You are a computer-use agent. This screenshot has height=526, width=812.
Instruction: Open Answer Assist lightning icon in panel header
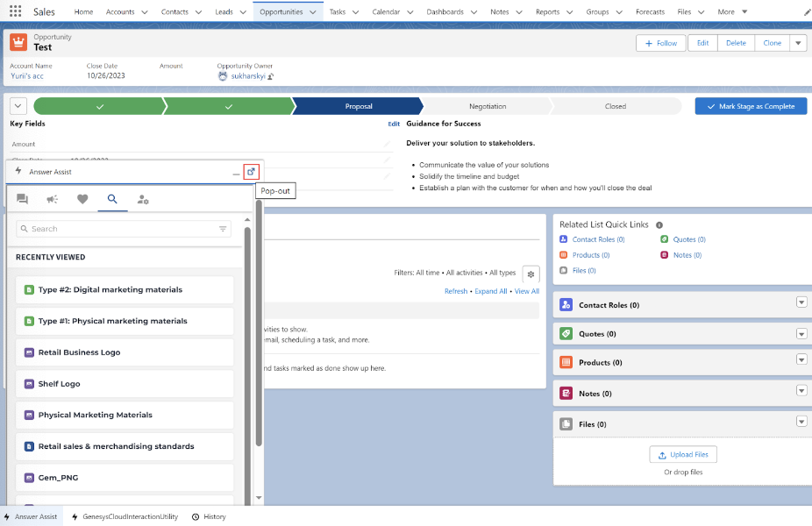18,171
